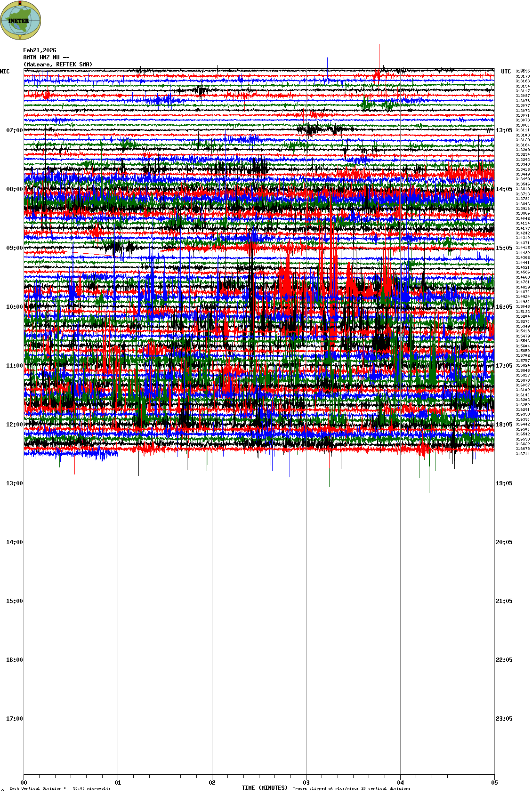
Task: Click the 12:00 local time marker
Action: point(14,425)
